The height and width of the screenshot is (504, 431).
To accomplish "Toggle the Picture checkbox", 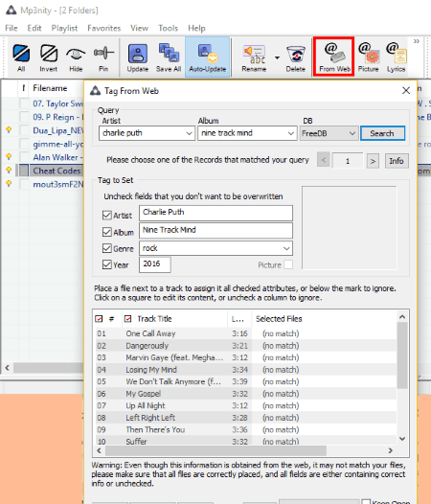I will tap(288, 264).
